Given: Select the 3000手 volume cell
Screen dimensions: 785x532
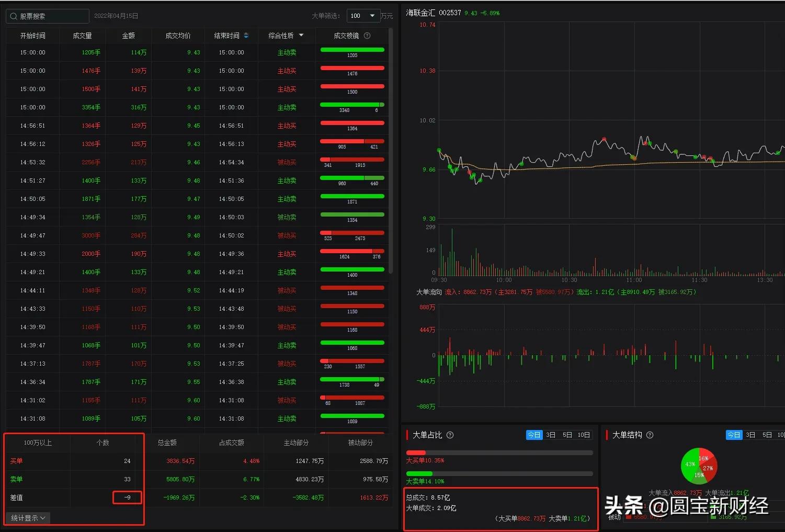Looking at the screenshot, I should click(91, 235).
